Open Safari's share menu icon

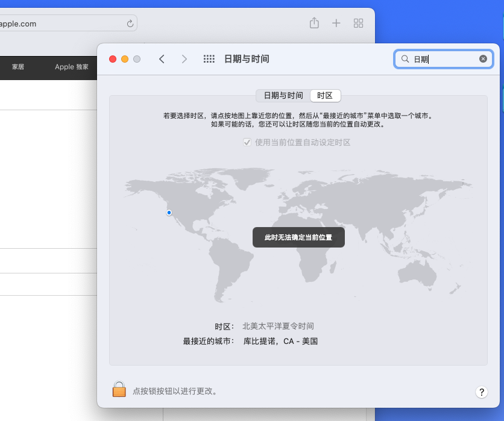[314, 23]
